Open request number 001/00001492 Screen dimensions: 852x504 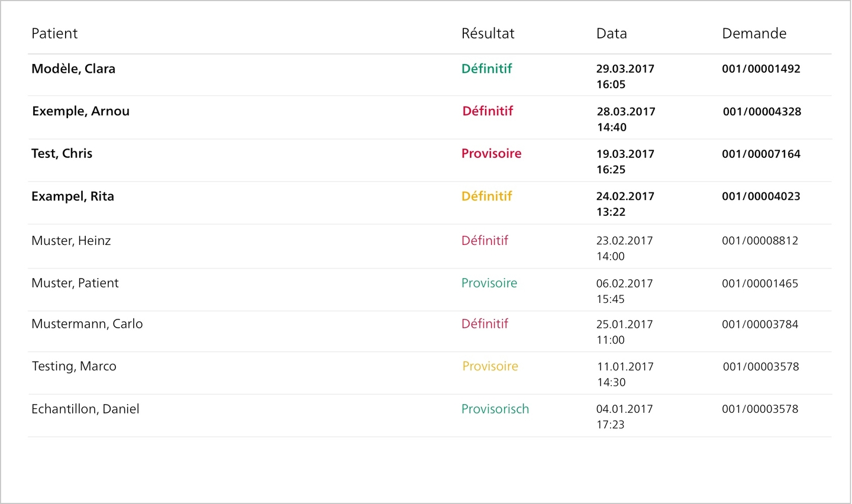pyautogui.click(x=761, y=69)
